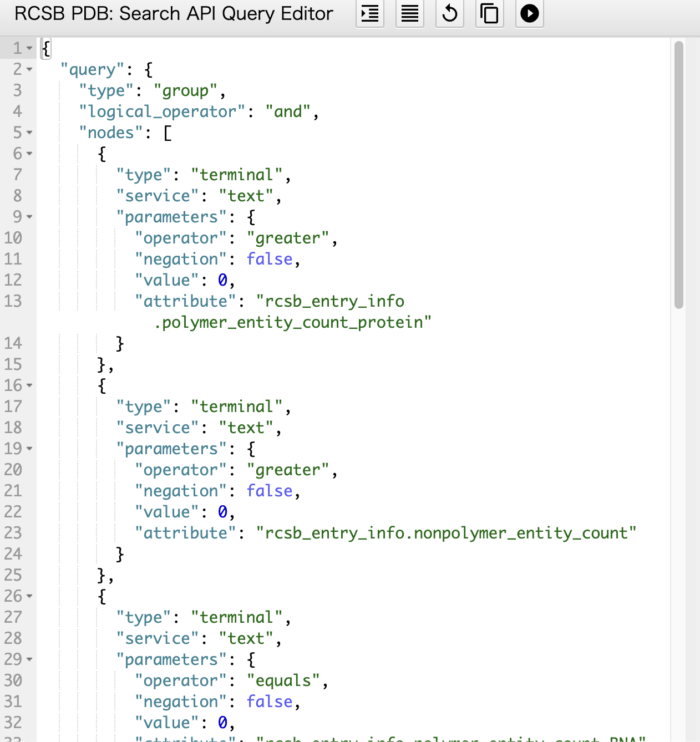700x742 pixels.
Task: Collapse the third node object at line 26
Action: pyautogui.click(x=29, y=596)
